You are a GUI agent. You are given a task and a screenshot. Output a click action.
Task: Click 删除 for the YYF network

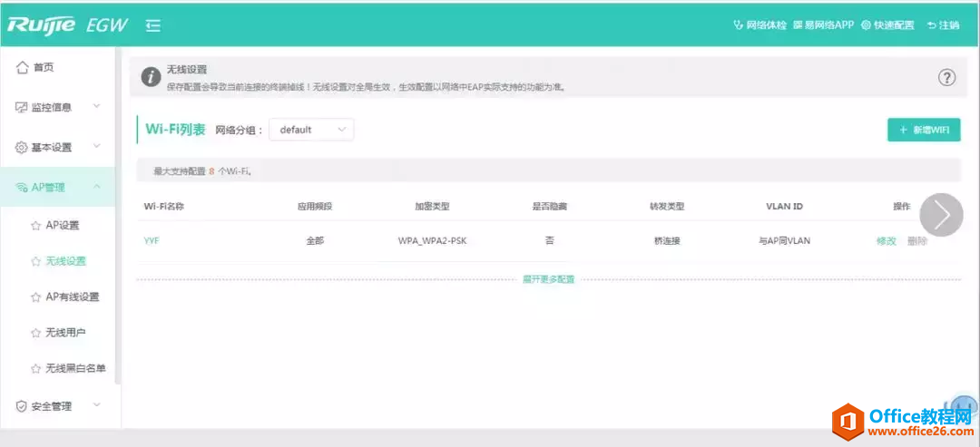916,241
